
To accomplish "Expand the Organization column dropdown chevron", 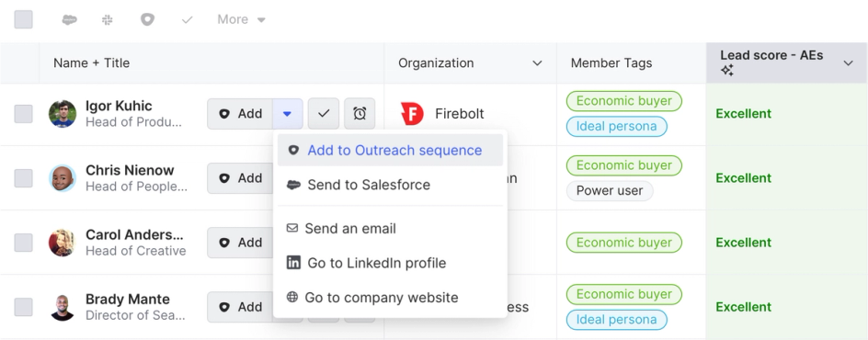I will [x=537, y=63].
